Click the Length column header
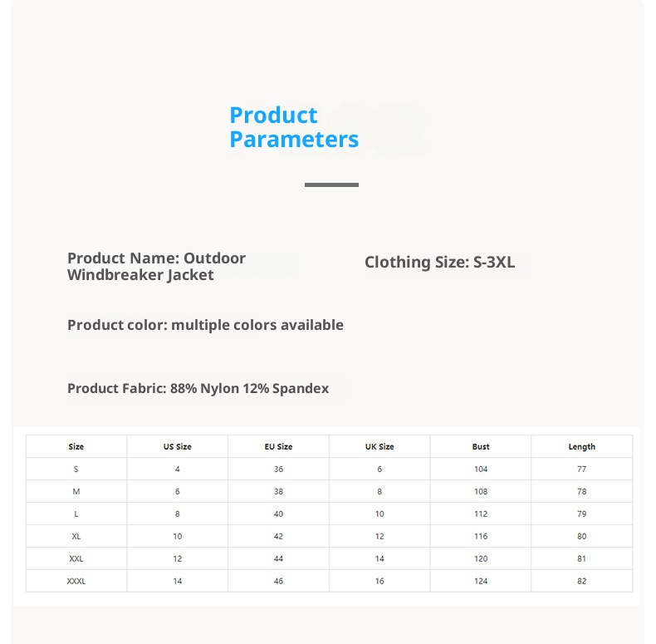Image resolution: width=656 pixels, height=644 pixels. 581,447
